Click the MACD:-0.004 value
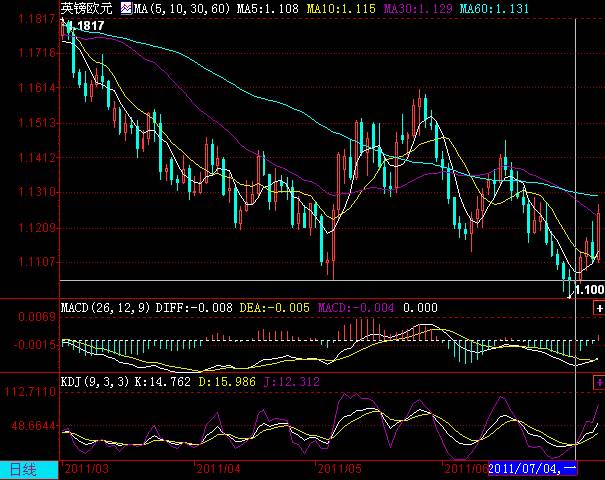Image resolution: width=605 pixels, height=480 pixels. [356, 308]
